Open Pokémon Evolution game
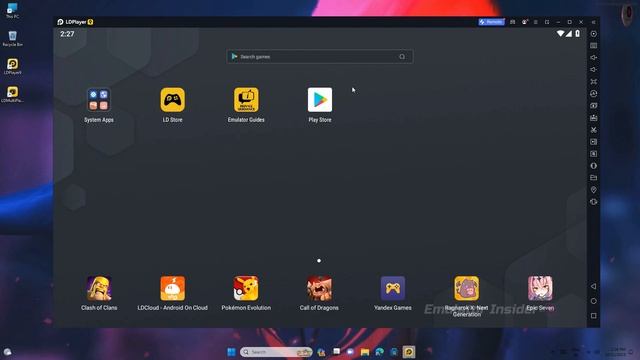Screen dimensions: 640x360 coord(246,288)
